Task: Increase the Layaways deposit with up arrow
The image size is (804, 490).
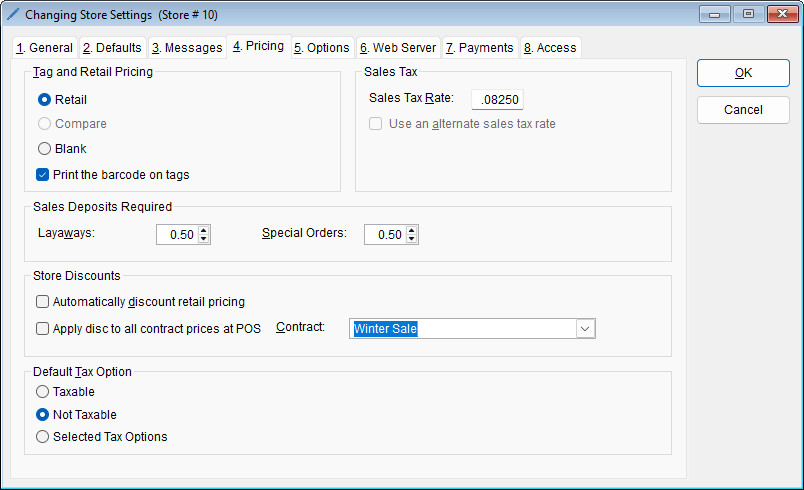Action: pyautogui.click(x=204, y=230)
